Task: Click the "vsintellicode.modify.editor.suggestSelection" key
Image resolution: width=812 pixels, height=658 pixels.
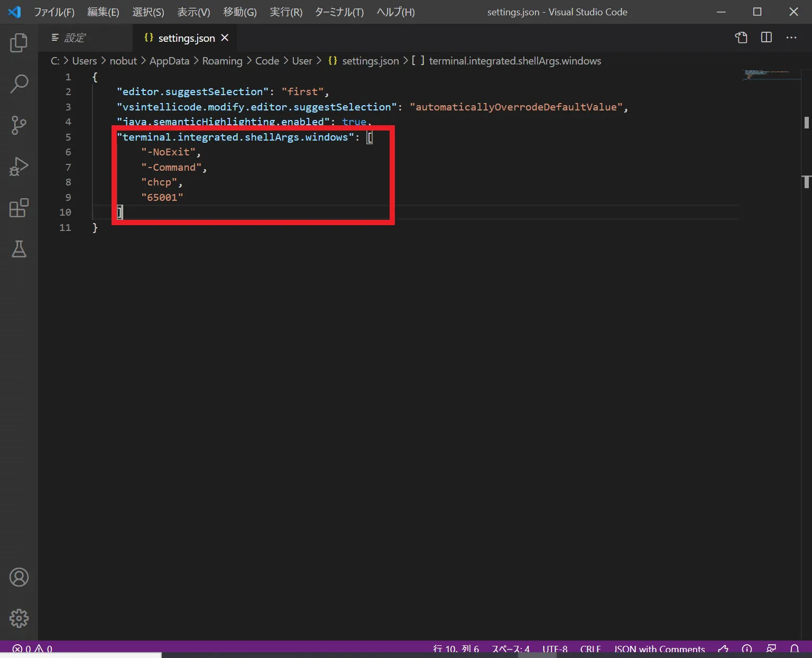Action: click(x=256, y=107)
